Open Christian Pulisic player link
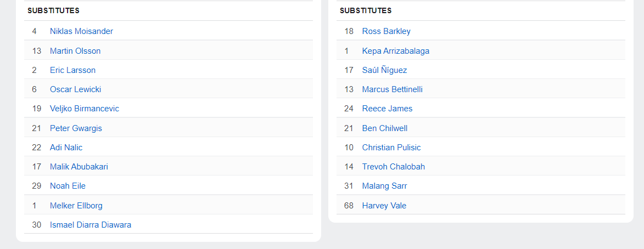 click(x=391, y=148)
